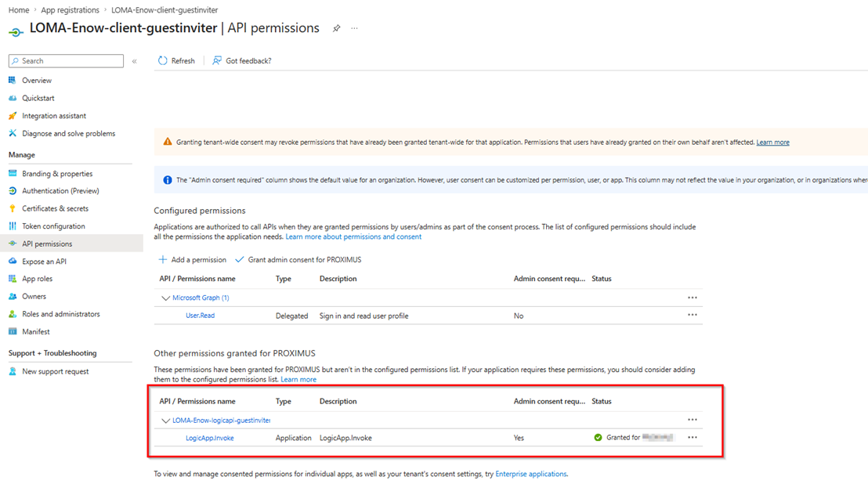Open LOMA-Enow-logicapi-guestinviter API link
The height and width of the screenshot is (502, 868).
[x=221, y=421]
